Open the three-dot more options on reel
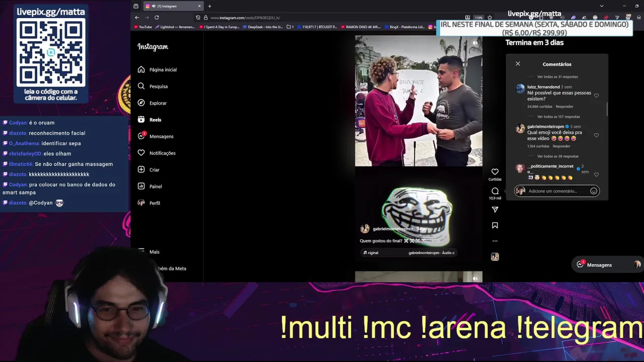The image size is (644, 362). tap(495, 241)
